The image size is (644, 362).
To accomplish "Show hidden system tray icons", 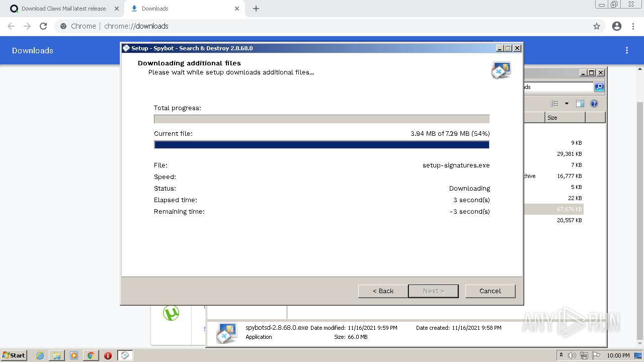I will point(561,355).
